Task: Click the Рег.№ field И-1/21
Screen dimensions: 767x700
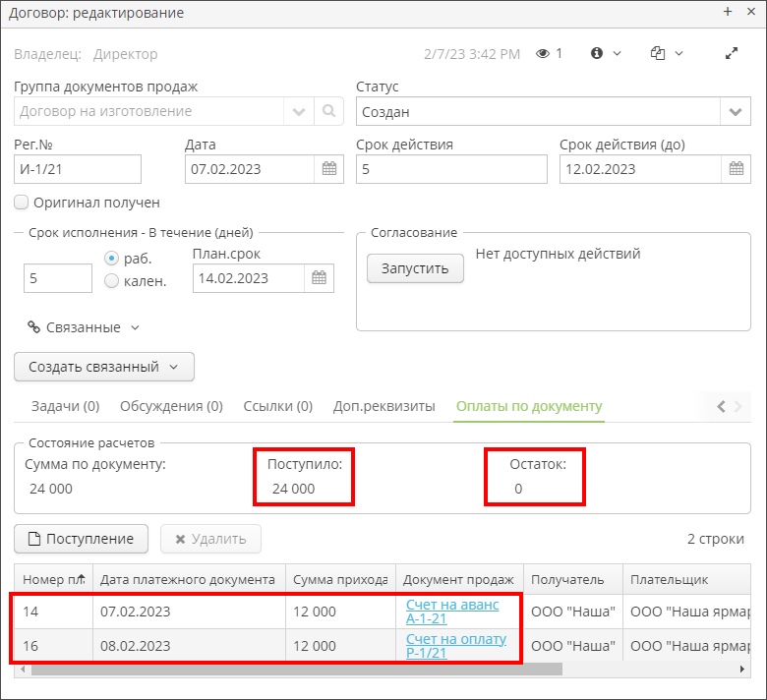Action: tap(78, 169)
